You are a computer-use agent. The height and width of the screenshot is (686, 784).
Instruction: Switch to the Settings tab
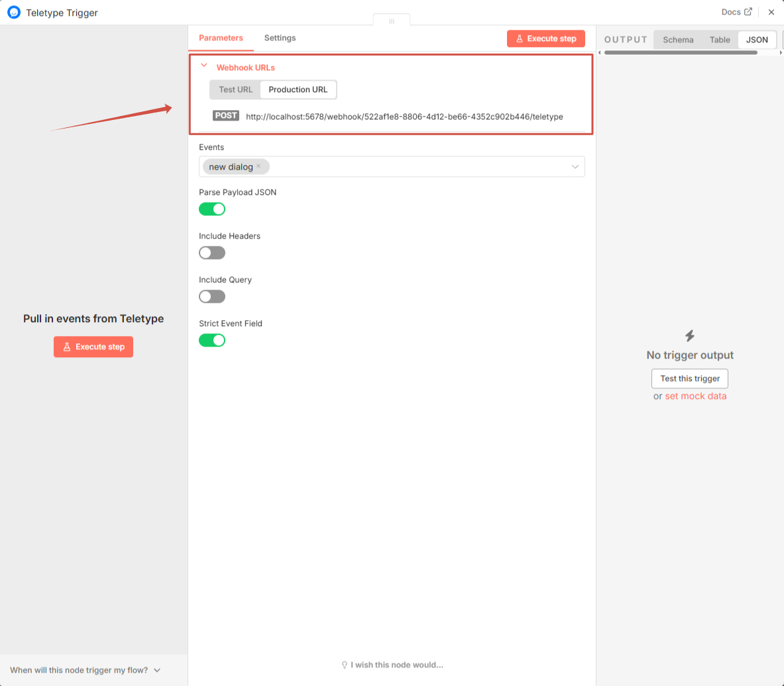280,38
